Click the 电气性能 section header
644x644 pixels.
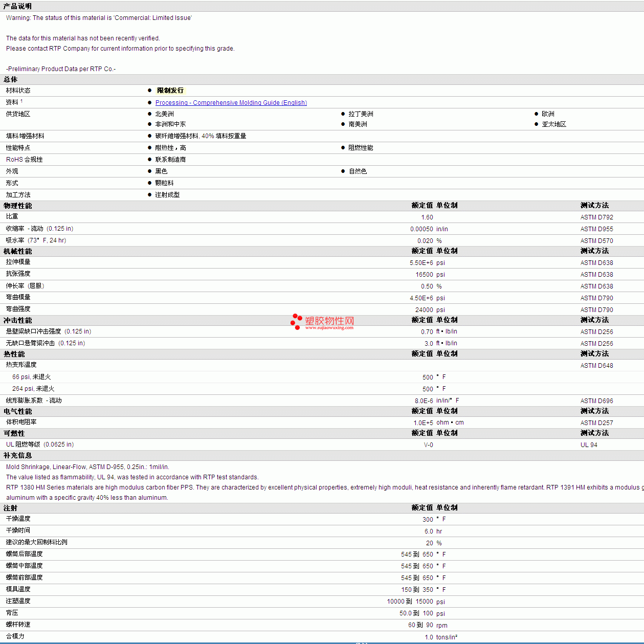[x=17, y=411]
